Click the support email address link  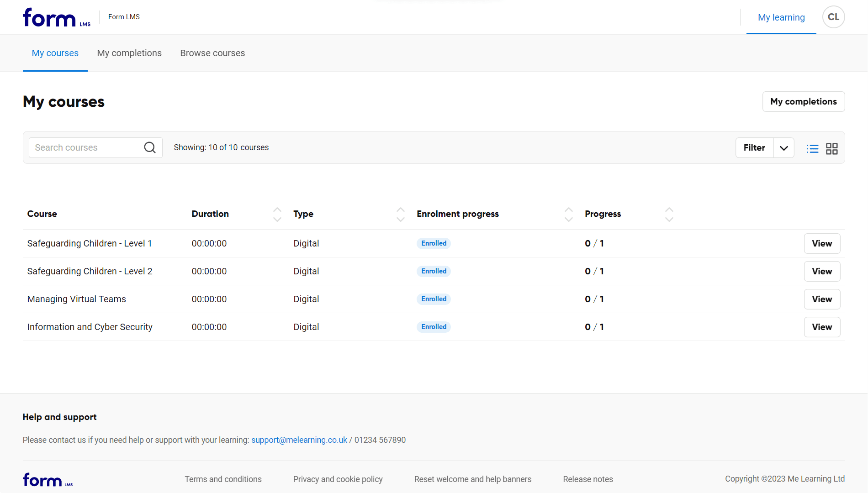point(299,440)
